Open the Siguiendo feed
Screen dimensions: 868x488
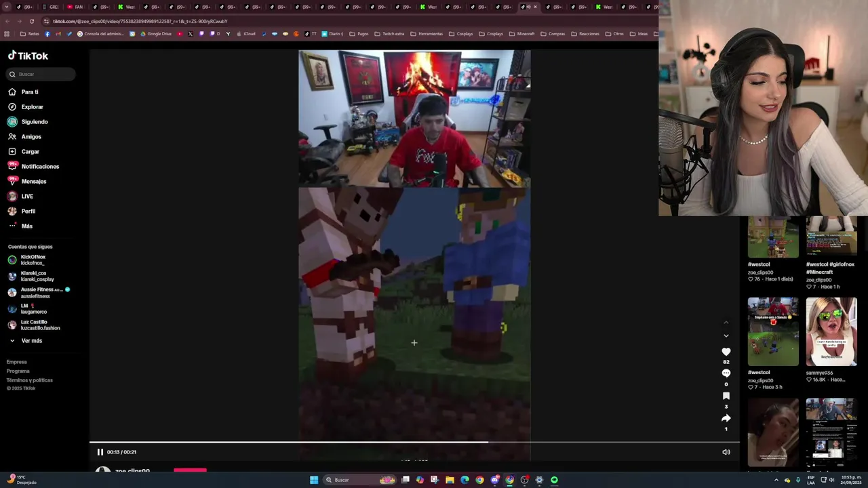(x=35, y=122)
